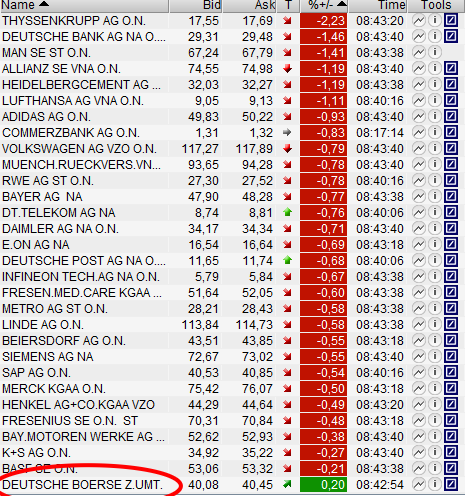Open trade icon for VOLKSWAGEN AG VZO

click(451, 148)
